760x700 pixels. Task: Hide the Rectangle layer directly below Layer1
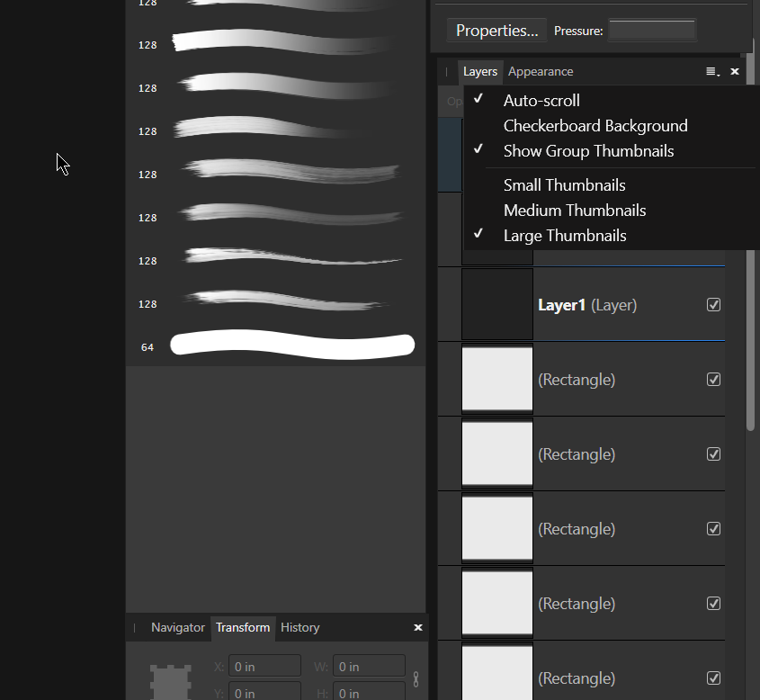[713, 380]
